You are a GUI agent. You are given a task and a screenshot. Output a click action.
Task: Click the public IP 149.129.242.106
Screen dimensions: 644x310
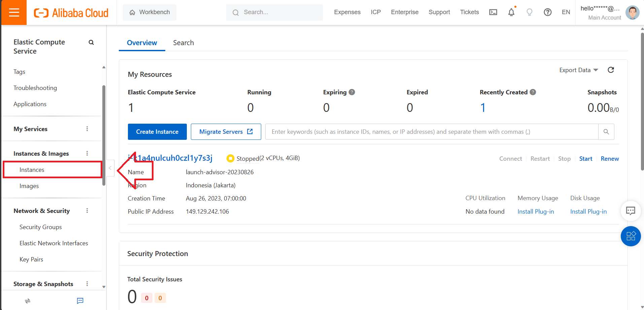pyautogui.click(x=207, y=212)
